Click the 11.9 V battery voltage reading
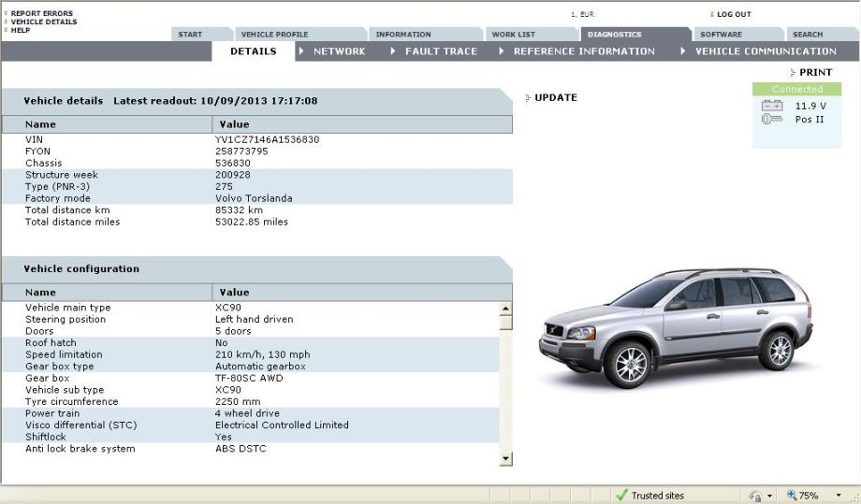The width and height of the screenshot is (861, 504). pos(810,106)
